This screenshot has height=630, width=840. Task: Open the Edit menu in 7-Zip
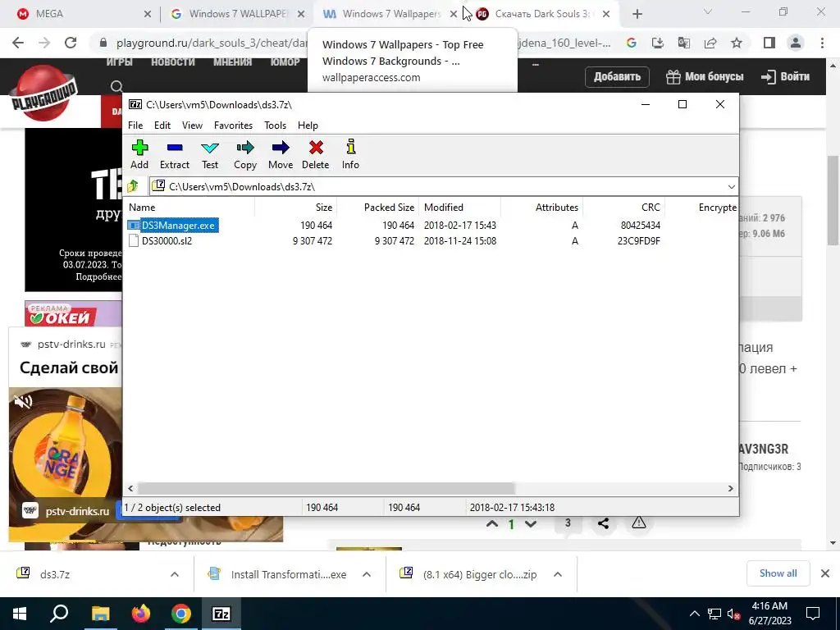(x=162, y=126)
